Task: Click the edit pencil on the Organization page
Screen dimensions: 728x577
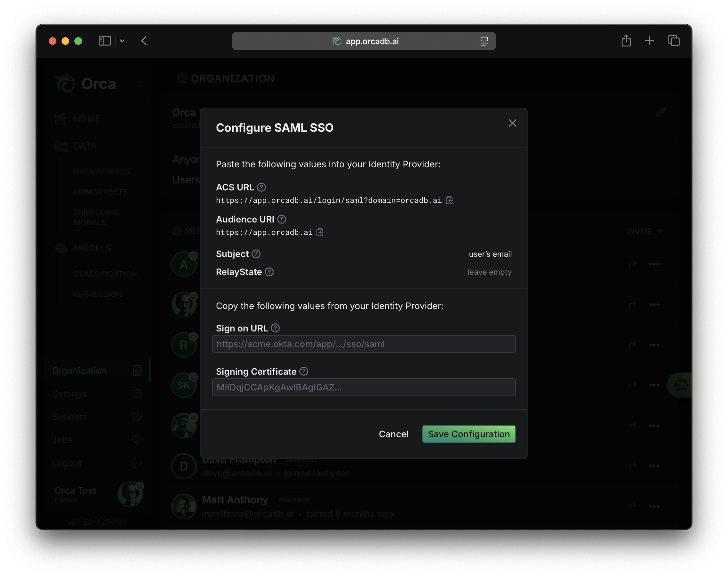Action: coord(660,112)
